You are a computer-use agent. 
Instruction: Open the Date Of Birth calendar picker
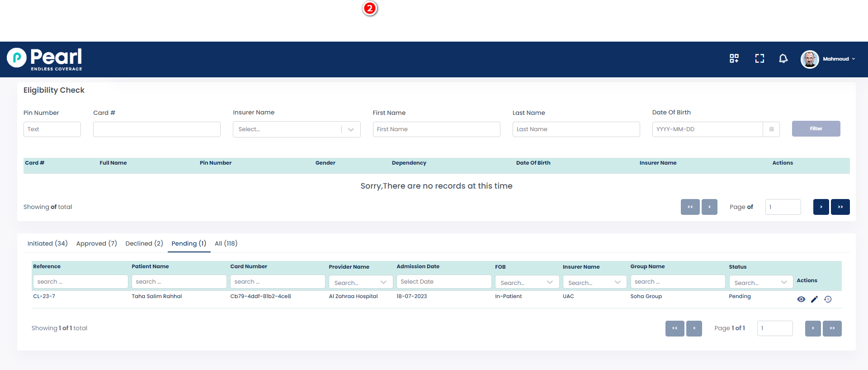[771, 129]
